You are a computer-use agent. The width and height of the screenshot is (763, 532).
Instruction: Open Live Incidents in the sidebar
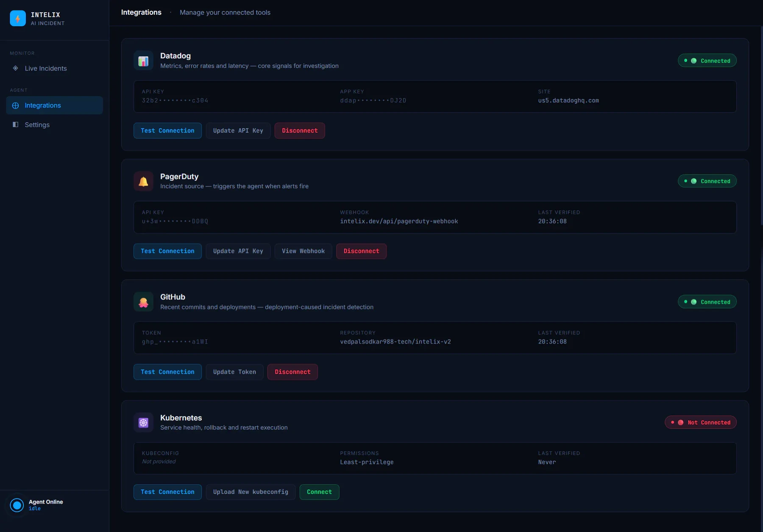point(54,68)
